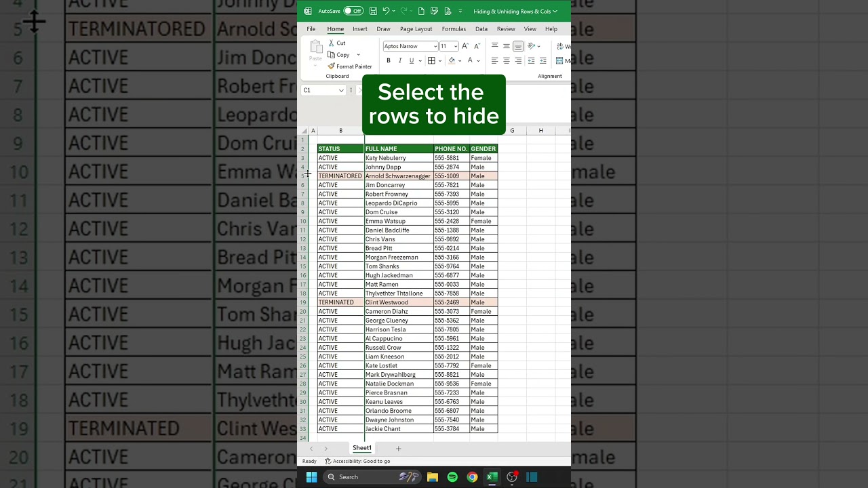Expand the workbook title dropdown chevron

coord(555,11)
